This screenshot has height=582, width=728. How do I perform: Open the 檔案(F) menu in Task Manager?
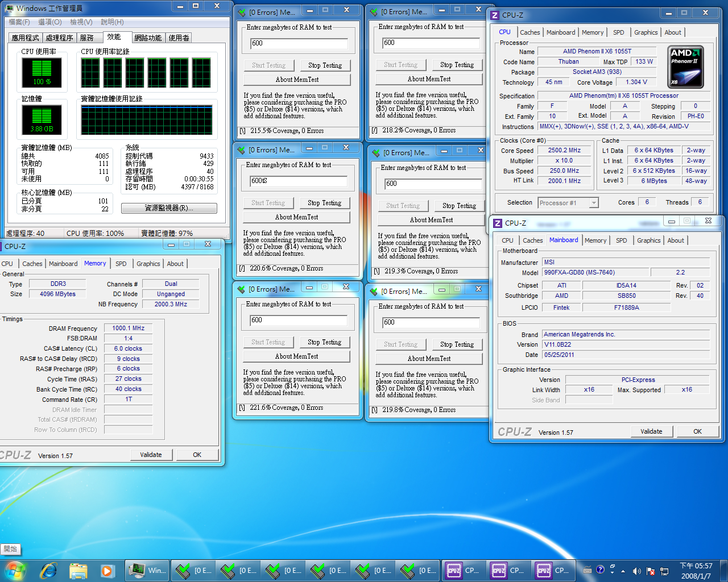pyautogui.click(x=19, y=22)
